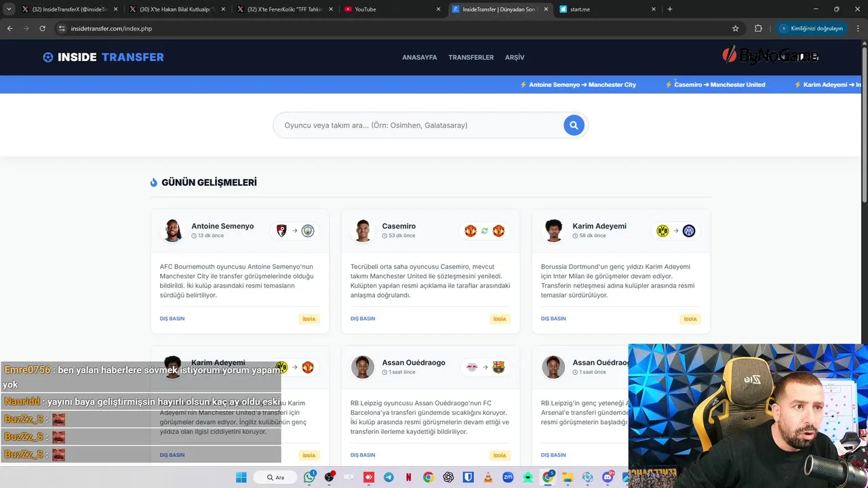
Task: Click Manchester City crest on Semenyo card
Action: point(308,230)
